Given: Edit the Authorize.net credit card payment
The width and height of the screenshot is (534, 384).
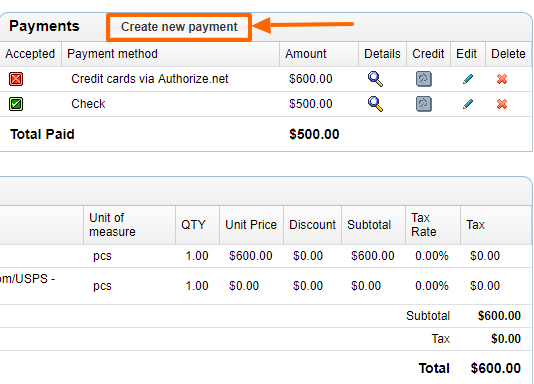Looking at the screenshot, I should (x=468, y=79).
